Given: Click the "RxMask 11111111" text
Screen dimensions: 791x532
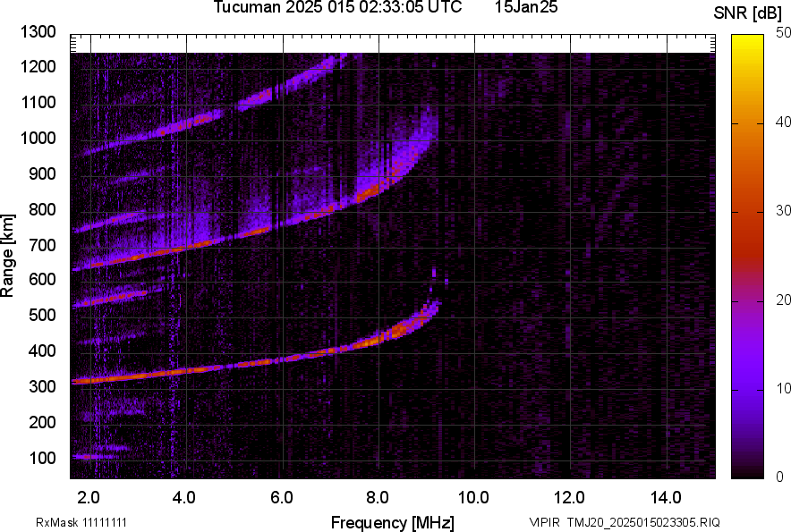Looking at the screenshot, I should [88, 522].
